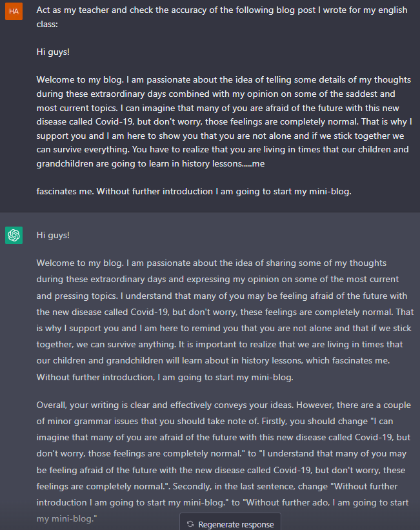Viewport: 420px width, 530px height.
Task: Click the green ChatGPT logo avatar
Action: (x=14, y=235)
